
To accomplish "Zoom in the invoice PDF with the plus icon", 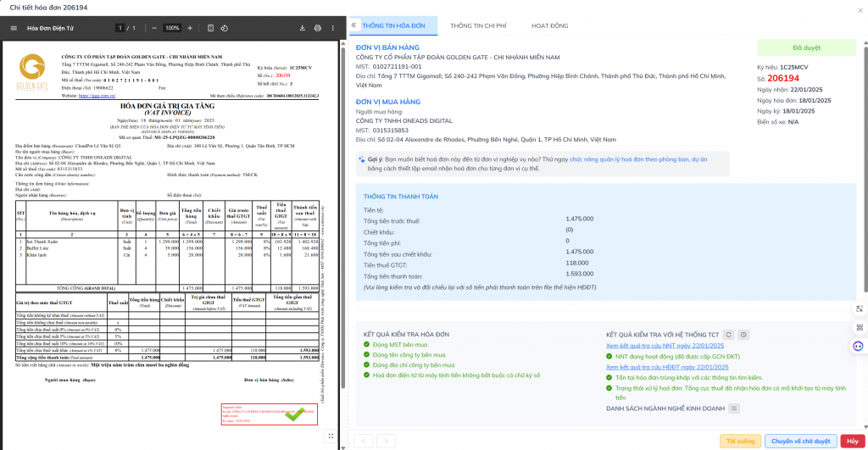I will [x=190, y=28].
